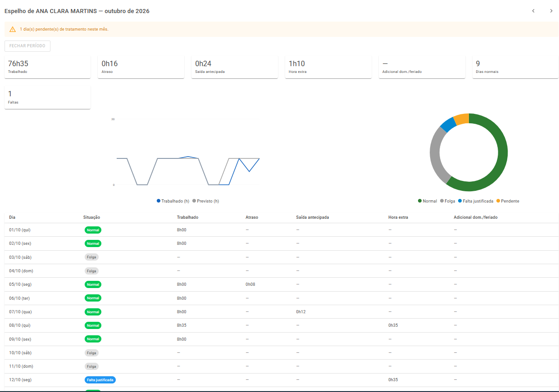Click the Falta justificada badge on 12/10
Image resolution: width=559 pixels, height=392 pixels.
[x=100, y=380]
